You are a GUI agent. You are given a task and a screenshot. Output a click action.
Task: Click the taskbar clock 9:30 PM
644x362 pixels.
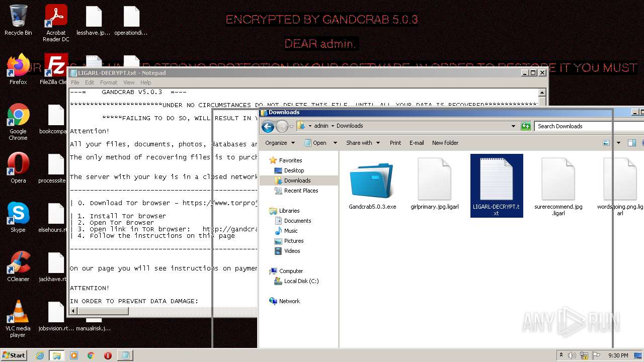click(x=618, y=355)
